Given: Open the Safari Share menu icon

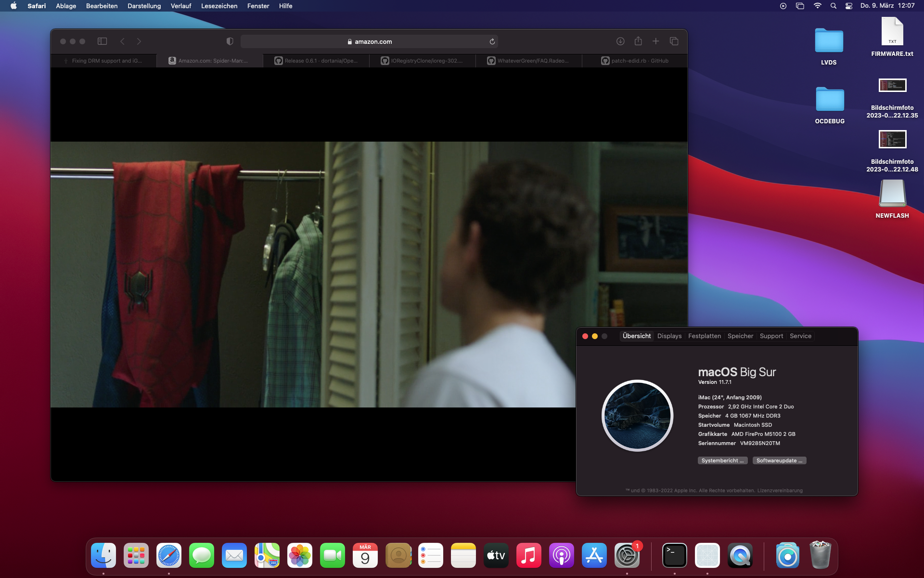Looking at the screenshot, I should point(638,41).
